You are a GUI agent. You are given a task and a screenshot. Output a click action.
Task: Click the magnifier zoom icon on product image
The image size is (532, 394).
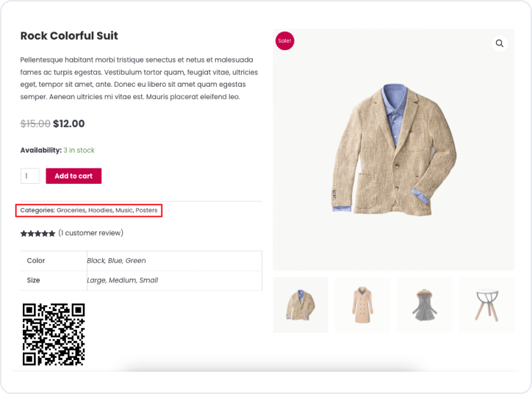point(500,43)
